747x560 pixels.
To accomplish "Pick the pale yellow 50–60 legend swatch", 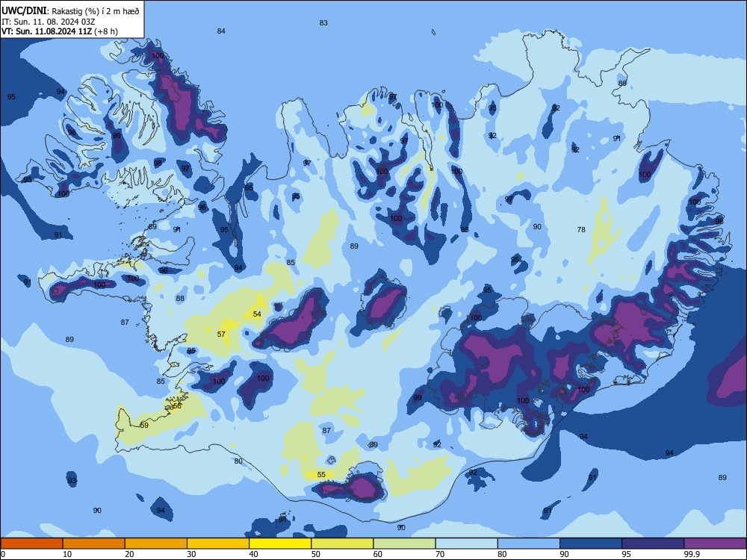I will tap(342, 544).
